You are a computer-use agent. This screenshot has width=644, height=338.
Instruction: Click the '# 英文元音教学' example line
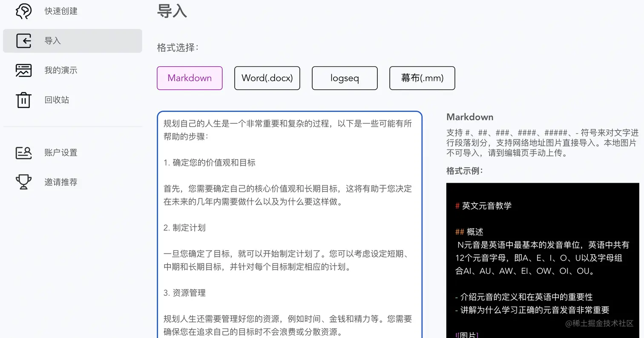[x=483, y=206]
